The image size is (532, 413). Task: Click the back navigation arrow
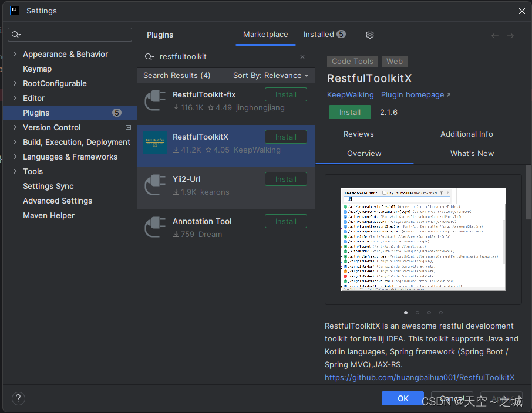click(494, 35)
